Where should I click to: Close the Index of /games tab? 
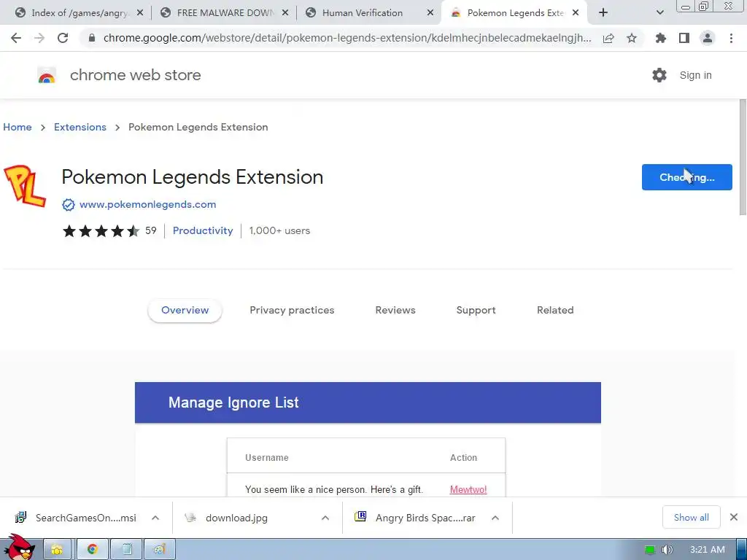(x=139, y=13)
